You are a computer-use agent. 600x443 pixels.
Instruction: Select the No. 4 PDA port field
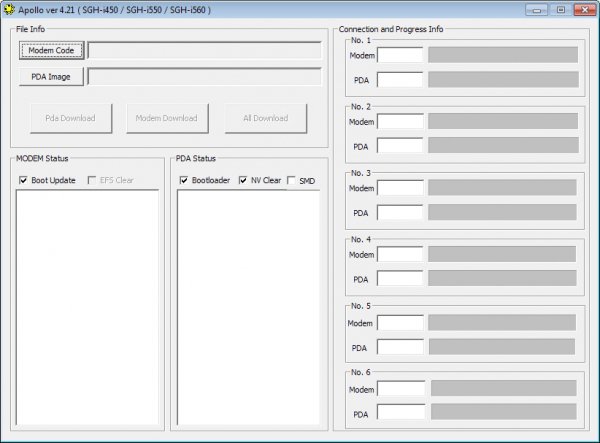(x=400, y=279)
